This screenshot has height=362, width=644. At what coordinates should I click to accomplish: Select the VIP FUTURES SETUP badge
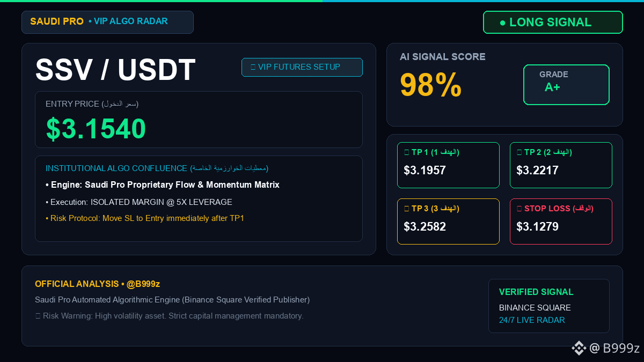click(302, 67)
